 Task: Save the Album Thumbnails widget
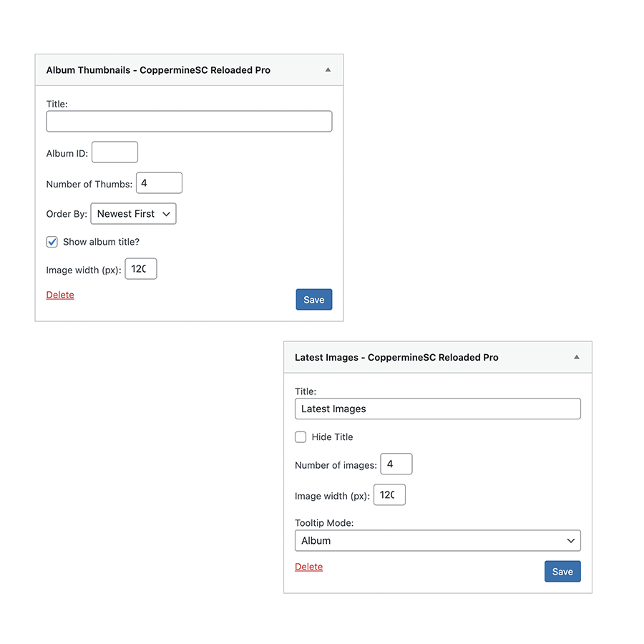(x=313, y=300)
